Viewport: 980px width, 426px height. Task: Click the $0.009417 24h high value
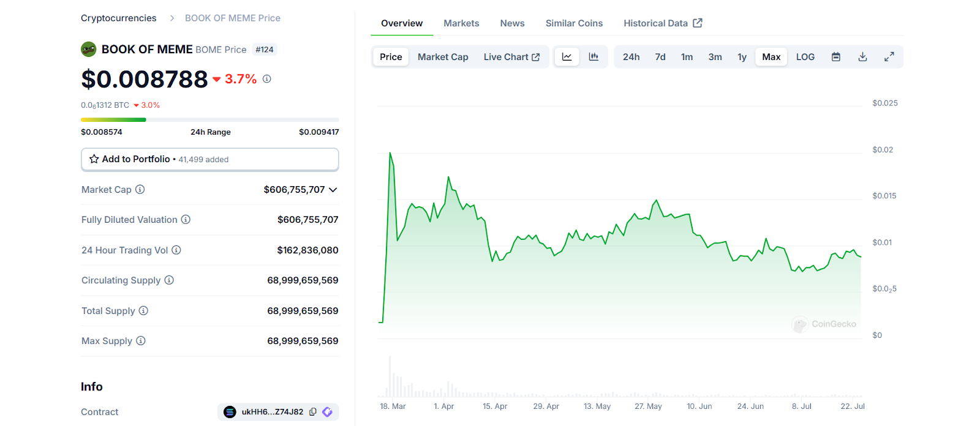[x=318, y=132]
